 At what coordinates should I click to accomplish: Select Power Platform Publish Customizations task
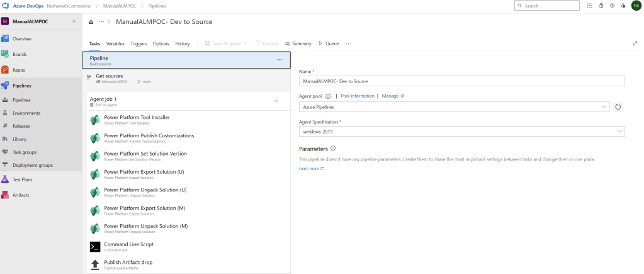[188, 137]
